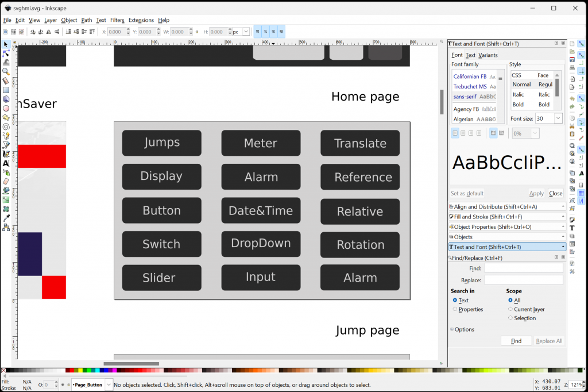Open the Extensions menu

141,20
